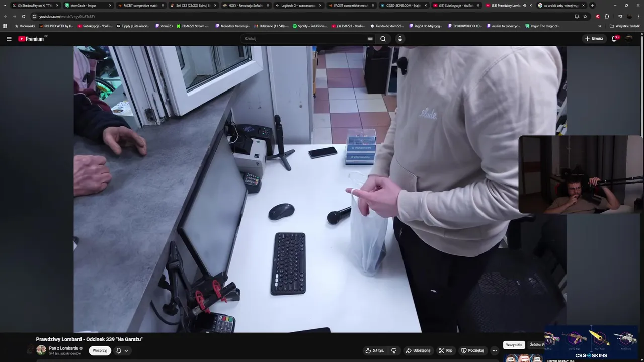Viewport: 644px width, 362px height.
Task: Close the xtomGacie - Imgur tab
Action: (110, 5)
